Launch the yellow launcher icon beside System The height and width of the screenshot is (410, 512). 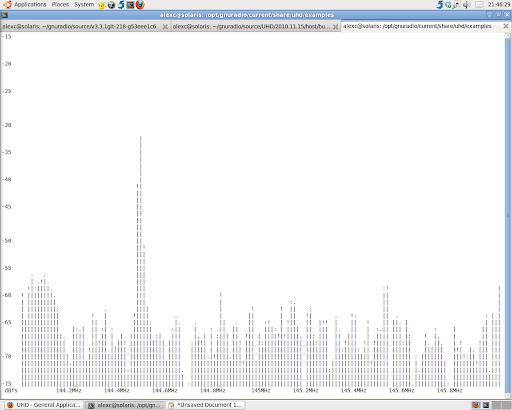[x=102, y=5]
